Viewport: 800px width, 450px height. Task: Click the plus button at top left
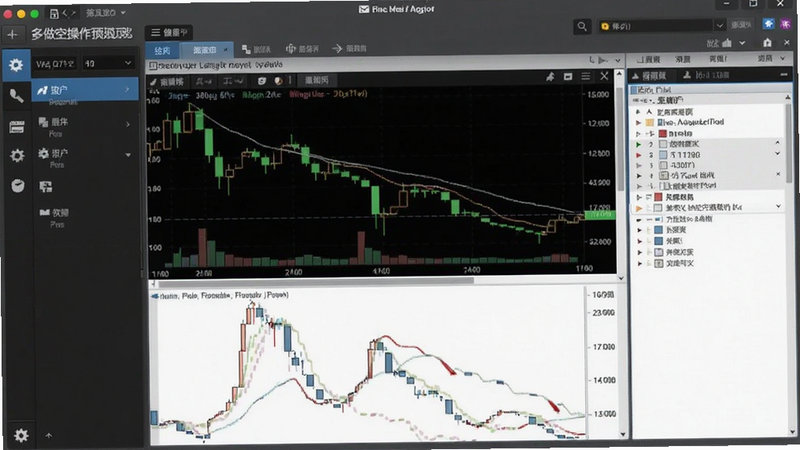(12, 34)
